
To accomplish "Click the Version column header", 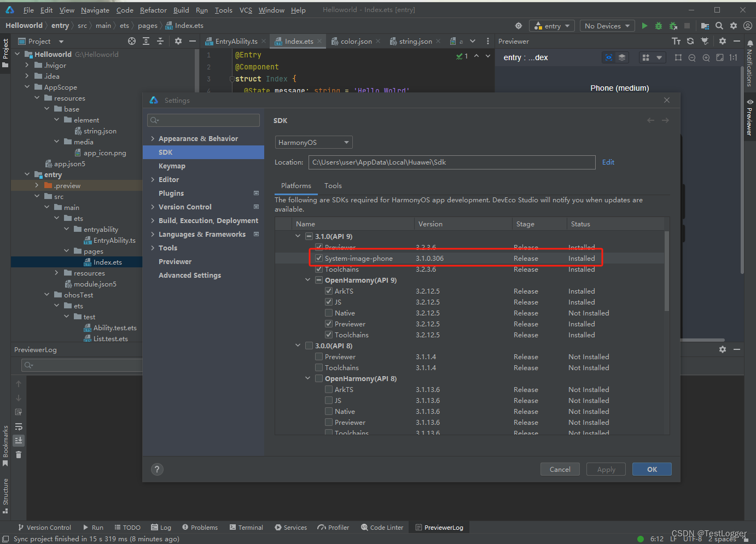I will point(431,224).
